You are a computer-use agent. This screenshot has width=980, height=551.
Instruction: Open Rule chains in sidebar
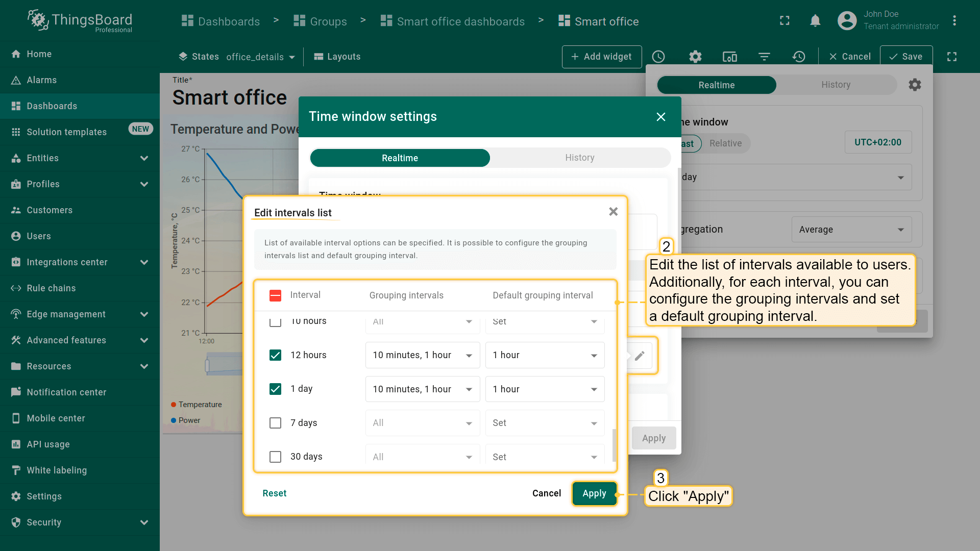(51, 288)
